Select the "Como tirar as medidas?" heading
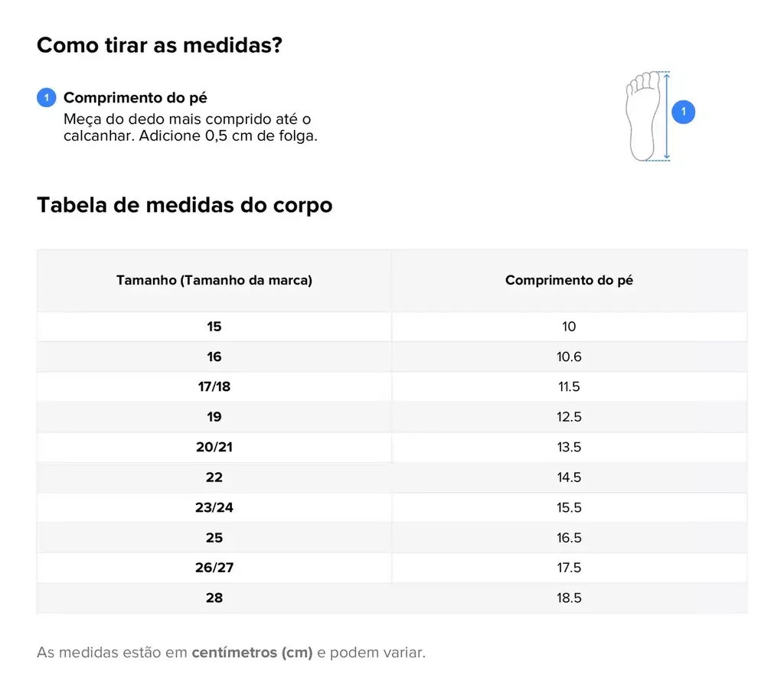Screen dimensions: 784x697 (x=159, y=45)
